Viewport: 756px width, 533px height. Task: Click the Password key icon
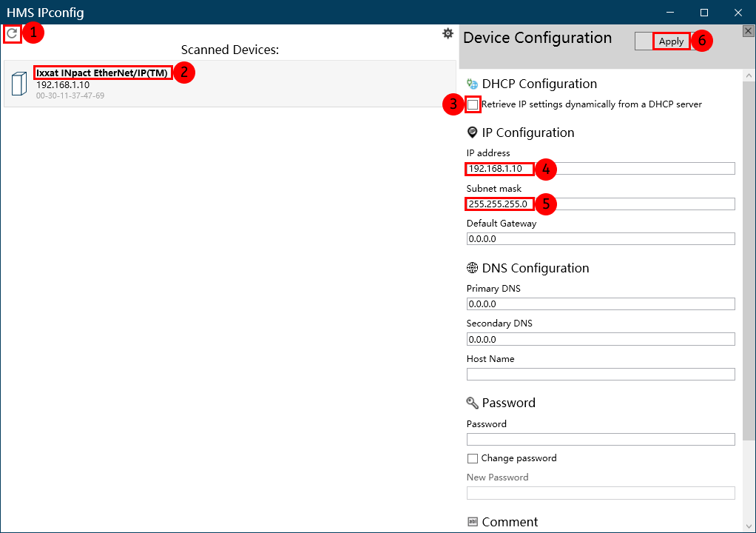coord(473,403)
